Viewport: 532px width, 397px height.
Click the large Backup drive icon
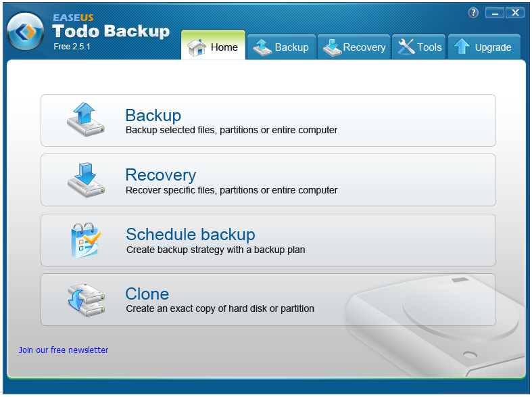(85, 120)
